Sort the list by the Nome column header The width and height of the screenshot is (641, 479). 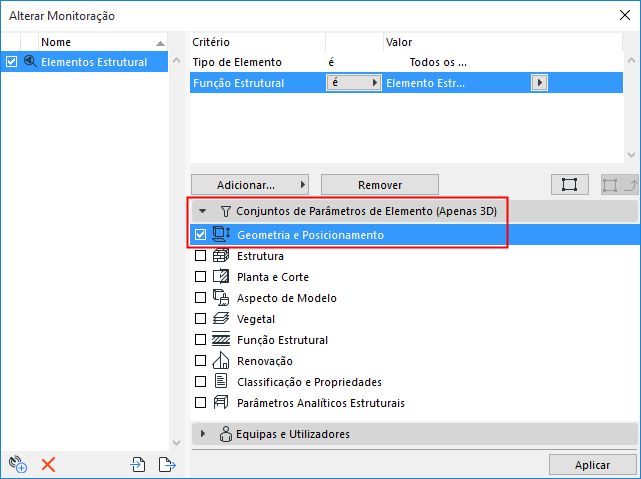tap(96, 42)
